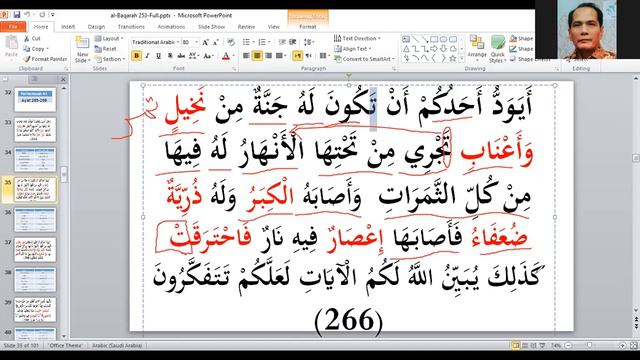This screenshot has width=640, height=360.
Task: Open the Section dropdown
Action: coord(110,59)
